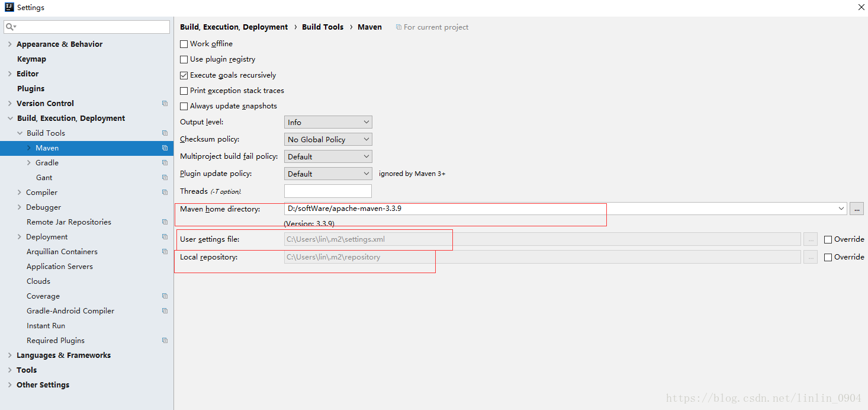Click the project-level icon beside Build Tools
The image size is (868, 410).
tap(165, 133)
